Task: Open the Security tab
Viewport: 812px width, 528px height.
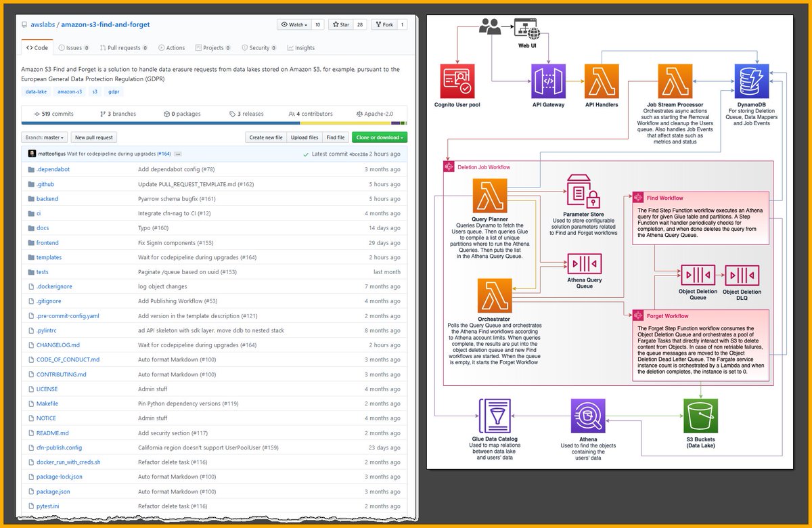Action: click(x=258, y=48)
